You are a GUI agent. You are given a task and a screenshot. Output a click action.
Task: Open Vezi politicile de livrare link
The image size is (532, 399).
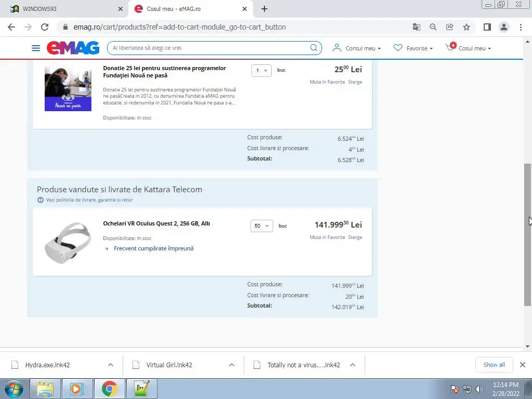click(x=89, y=200)
